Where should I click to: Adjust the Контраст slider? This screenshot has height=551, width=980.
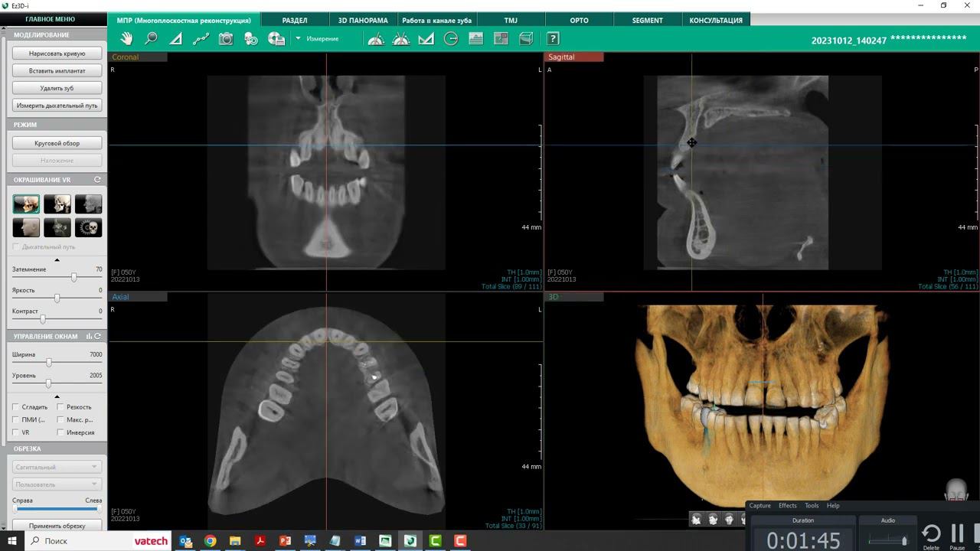[x=42, y=319]
